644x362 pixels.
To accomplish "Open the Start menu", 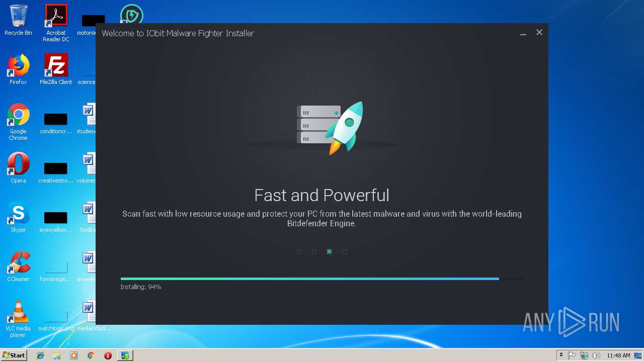I will (14, 355).
